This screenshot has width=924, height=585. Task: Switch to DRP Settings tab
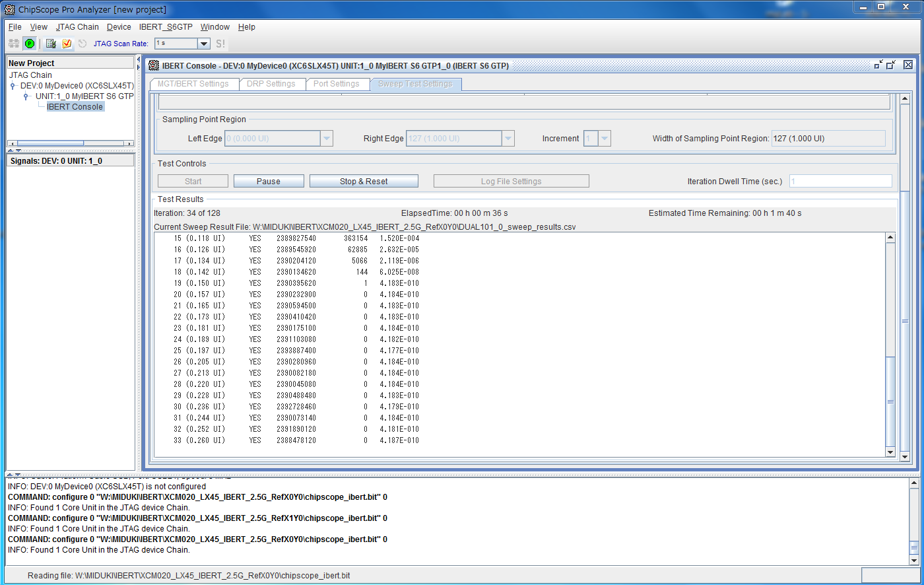coord(271,84)
